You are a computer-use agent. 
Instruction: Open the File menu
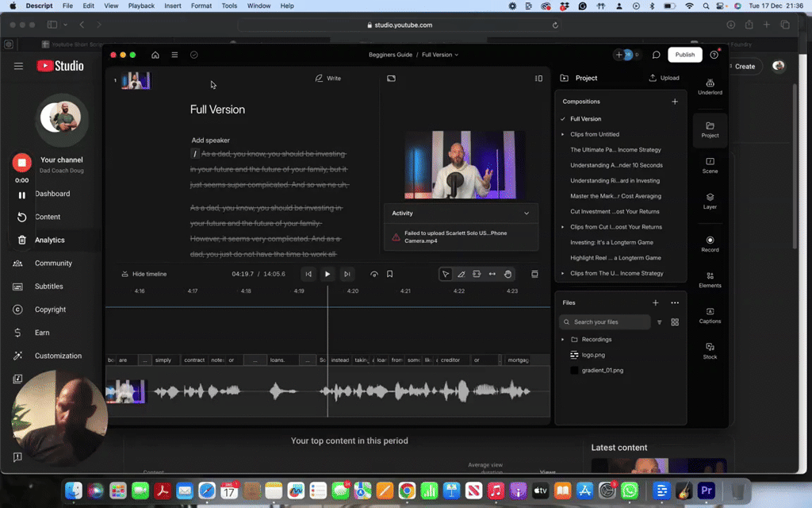[67, 6]
